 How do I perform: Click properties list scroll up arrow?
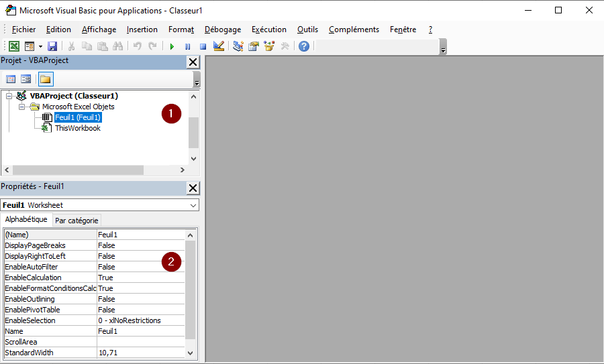[x=191, y=235]
